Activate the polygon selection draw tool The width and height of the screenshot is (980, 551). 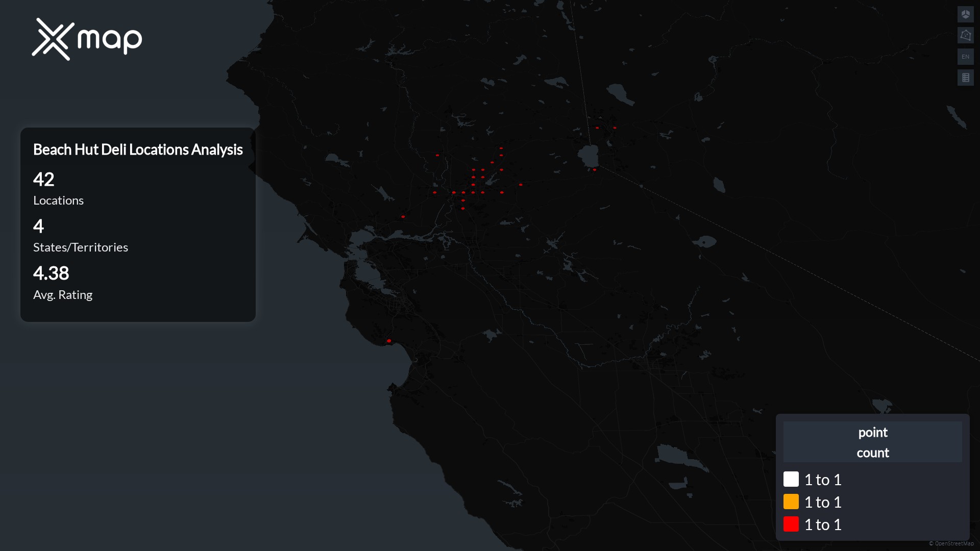click(x=965, y=35)
